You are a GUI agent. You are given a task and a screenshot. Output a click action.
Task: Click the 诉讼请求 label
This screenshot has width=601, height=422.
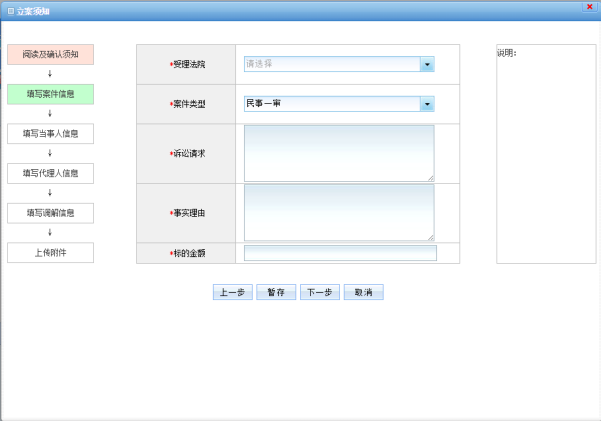(x=189, y=153)
